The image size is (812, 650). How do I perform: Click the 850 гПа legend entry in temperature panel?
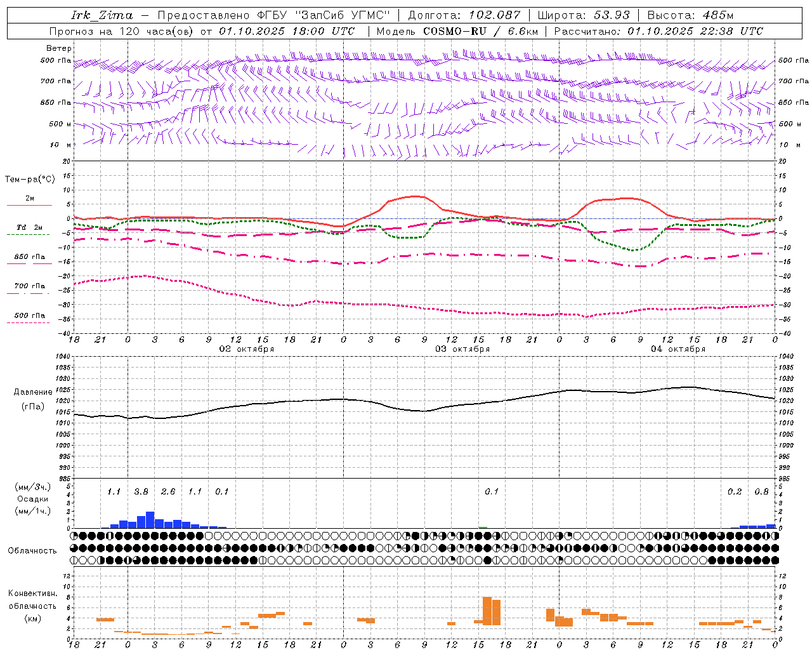pyautogui.click(x=29, y=257)
